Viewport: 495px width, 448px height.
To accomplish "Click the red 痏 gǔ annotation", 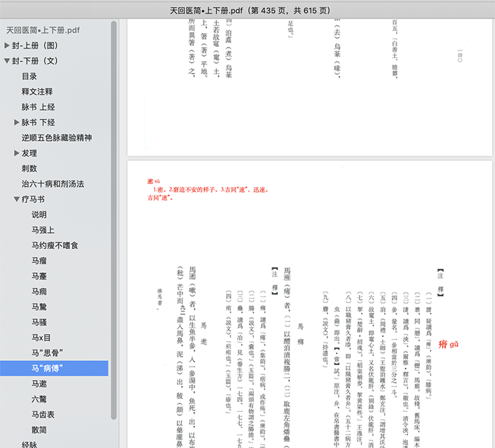I will (x=448, y=344).
